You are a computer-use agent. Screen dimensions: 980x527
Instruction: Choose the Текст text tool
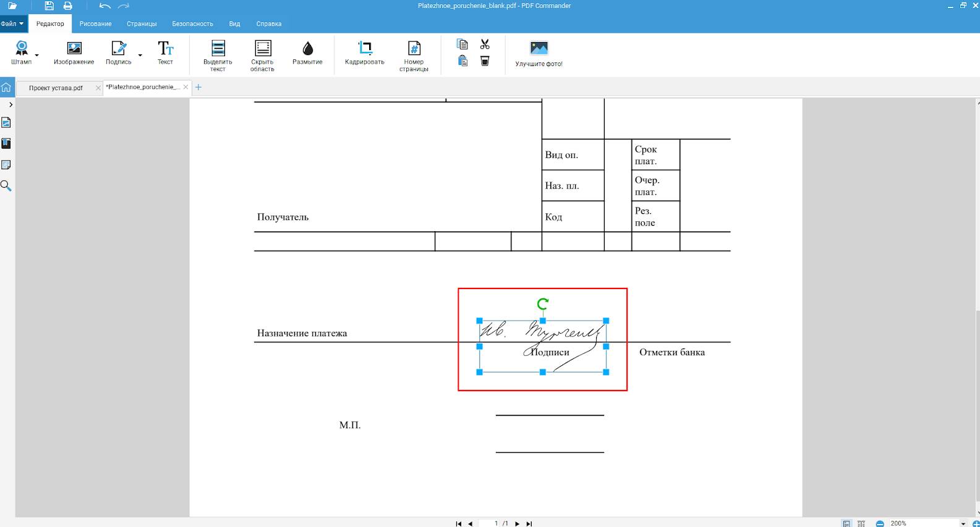(x=165, y=53)
